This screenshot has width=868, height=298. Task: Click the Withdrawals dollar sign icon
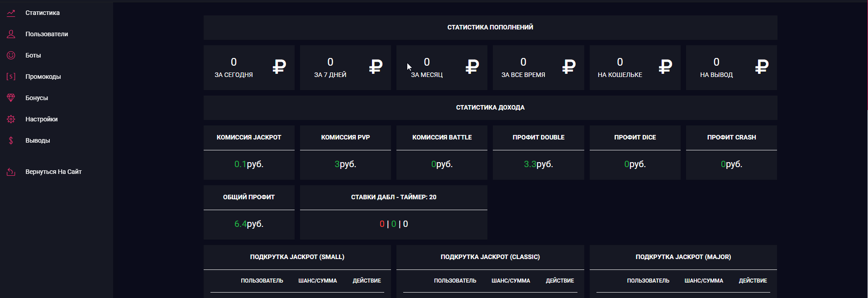[11, 140]
